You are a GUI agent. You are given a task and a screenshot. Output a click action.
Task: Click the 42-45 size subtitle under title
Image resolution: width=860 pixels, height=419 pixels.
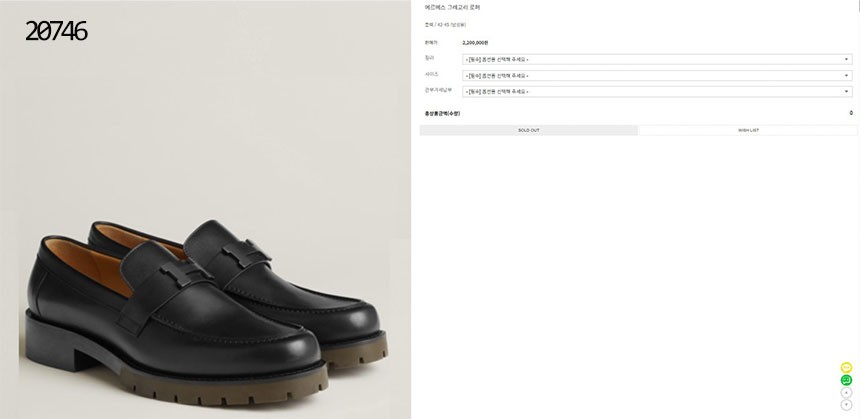coord(445,25)
